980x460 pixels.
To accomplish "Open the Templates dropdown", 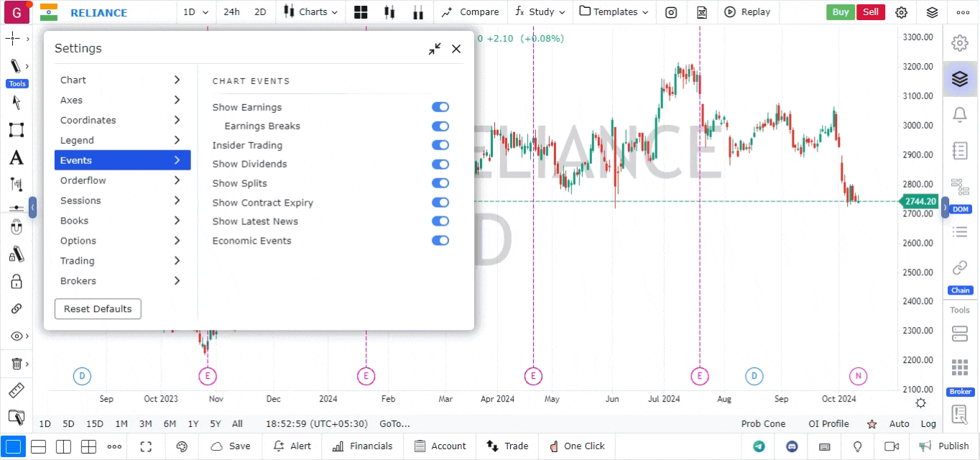I will pyautogui.click(x=614, y=12).
